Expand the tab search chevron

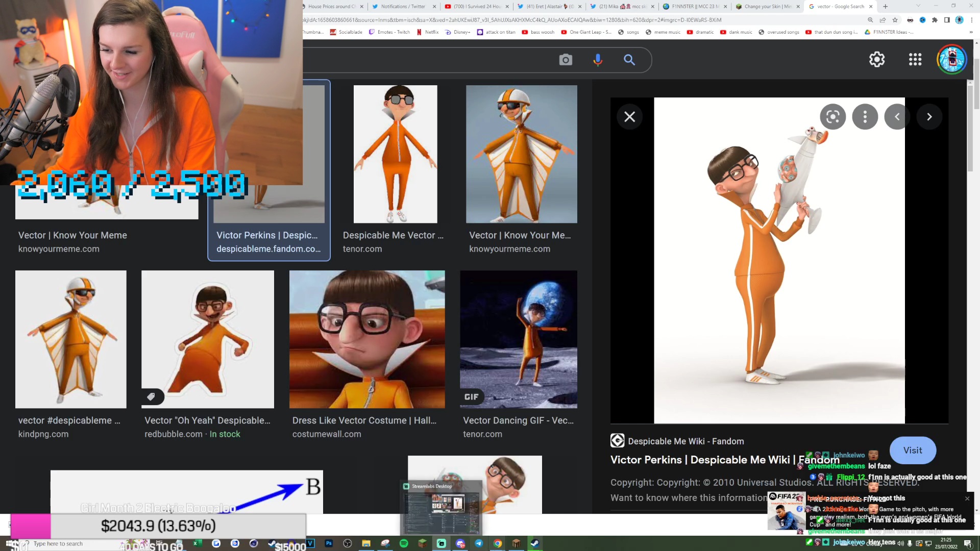(918, 6)
